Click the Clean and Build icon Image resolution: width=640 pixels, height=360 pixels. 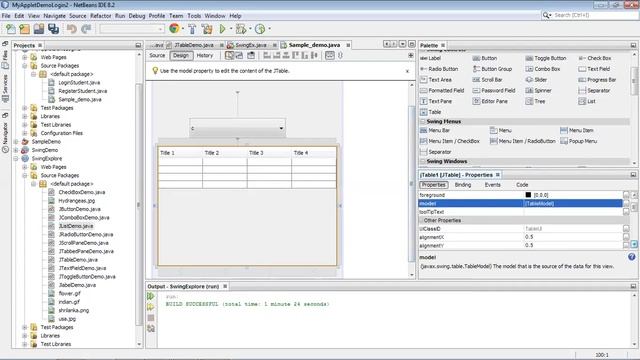click(207, 29)
